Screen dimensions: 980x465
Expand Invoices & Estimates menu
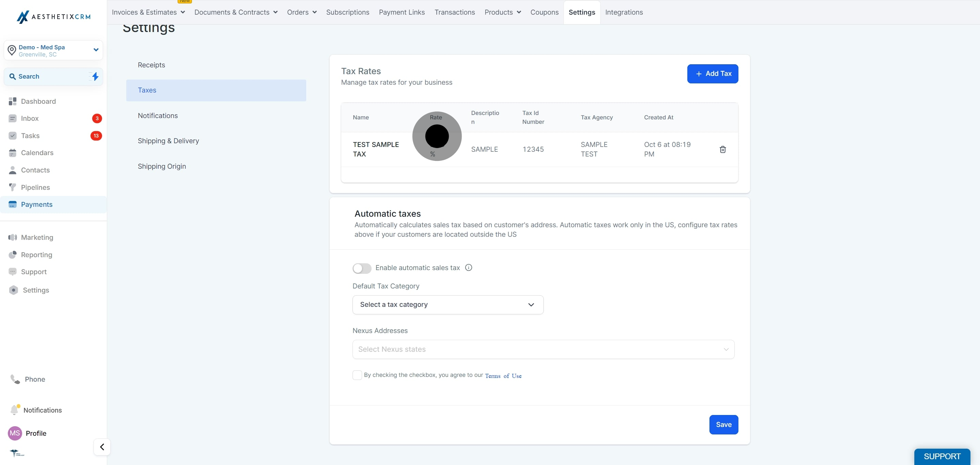click(148, 12)
